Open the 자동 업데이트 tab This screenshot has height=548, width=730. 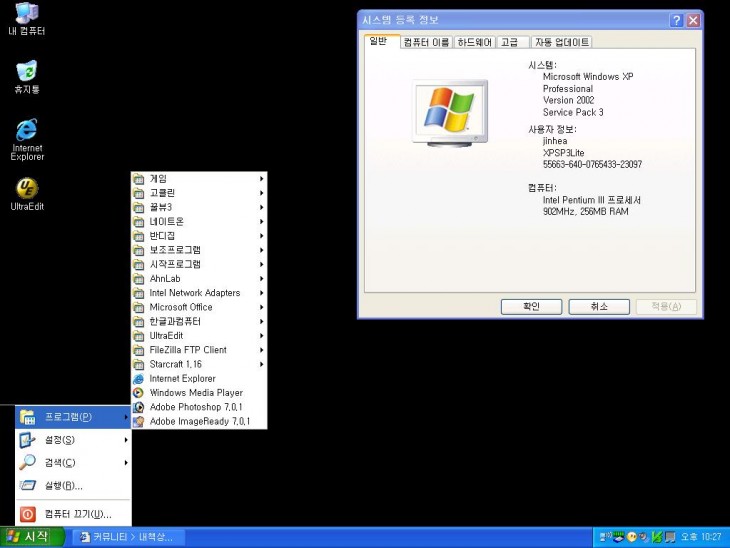click(561, 42)
